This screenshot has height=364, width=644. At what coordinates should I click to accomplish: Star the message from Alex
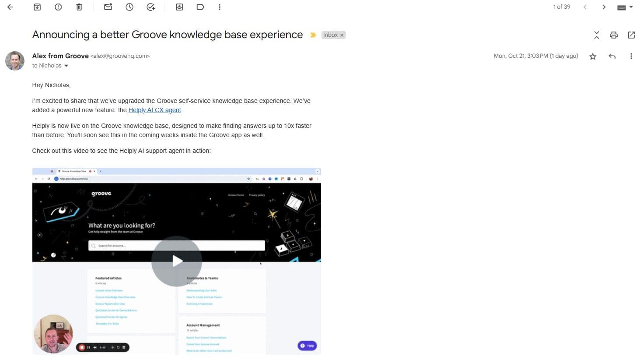593,56
